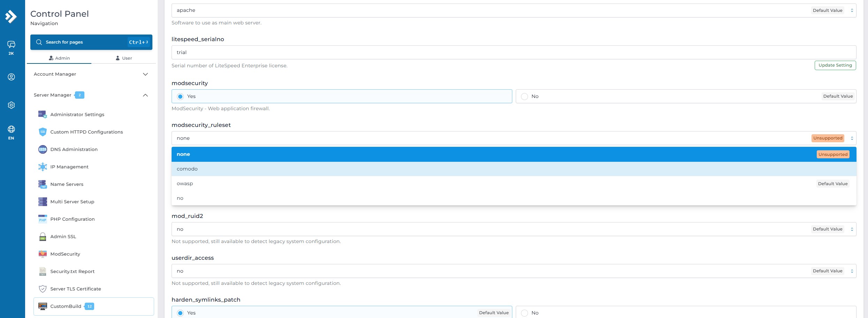The width and height of the screenshot is (868, 318).
Task: Open the CustomBuild page
Action: click(x=94, y=306)
